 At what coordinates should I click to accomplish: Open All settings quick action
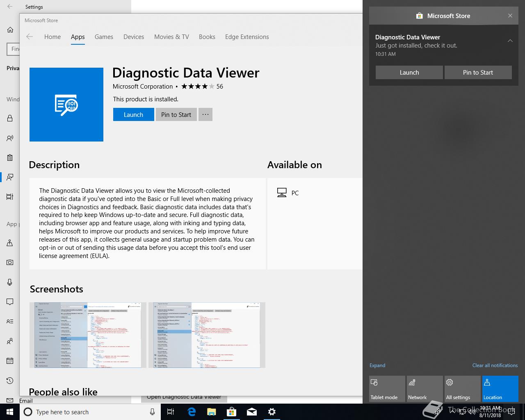tap(463, 389)
